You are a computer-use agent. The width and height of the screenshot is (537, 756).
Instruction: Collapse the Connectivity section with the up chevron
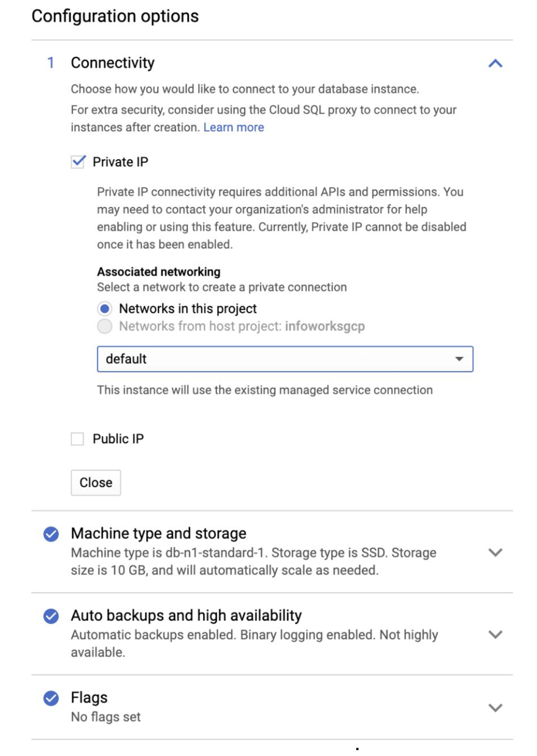[x=495, y=63]
